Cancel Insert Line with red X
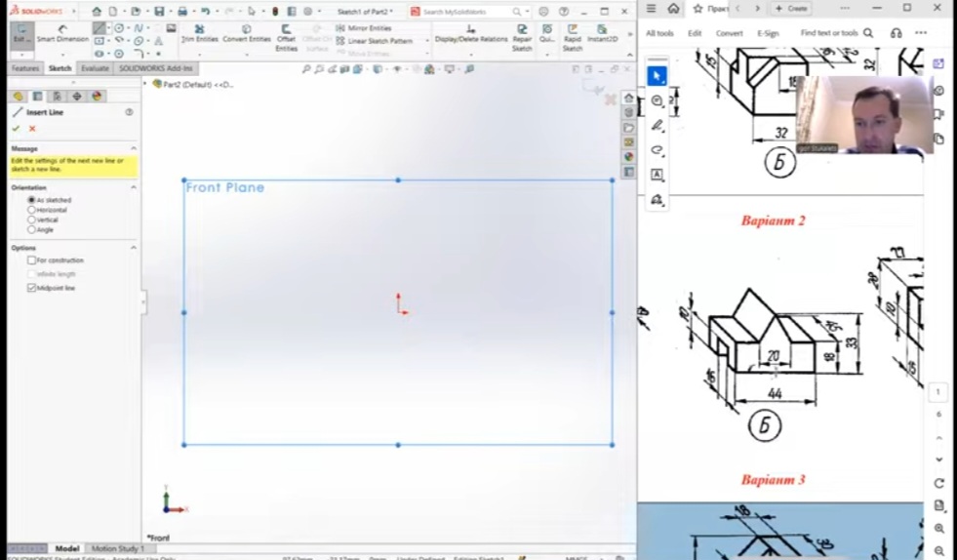 [x=32, y=129]
